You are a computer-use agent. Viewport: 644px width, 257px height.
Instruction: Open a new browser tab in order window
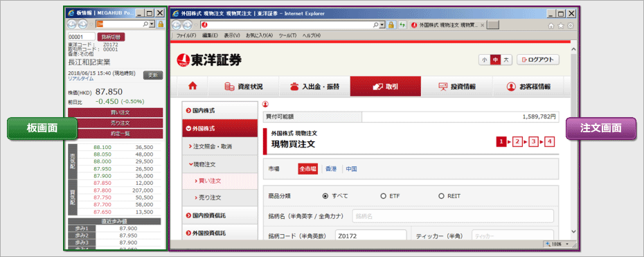coord(493,26)
